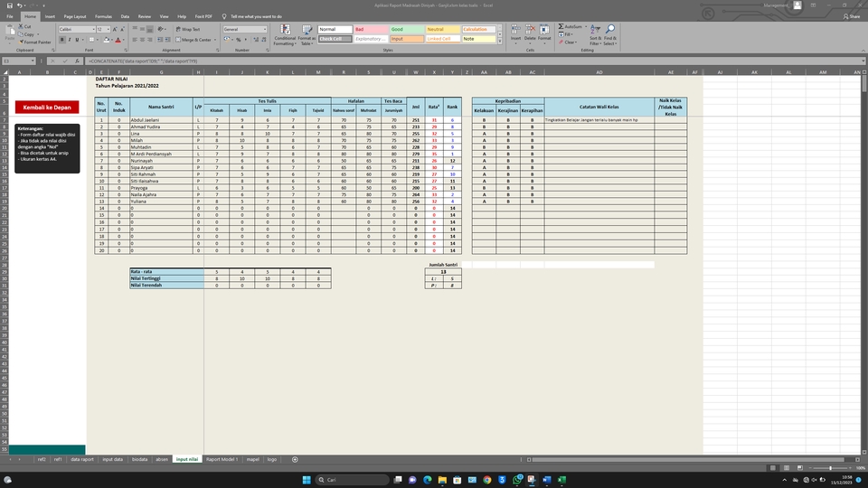Screen dimensions: 868x488
Task: Click the Insert cells icon
Action: (515, 30)
